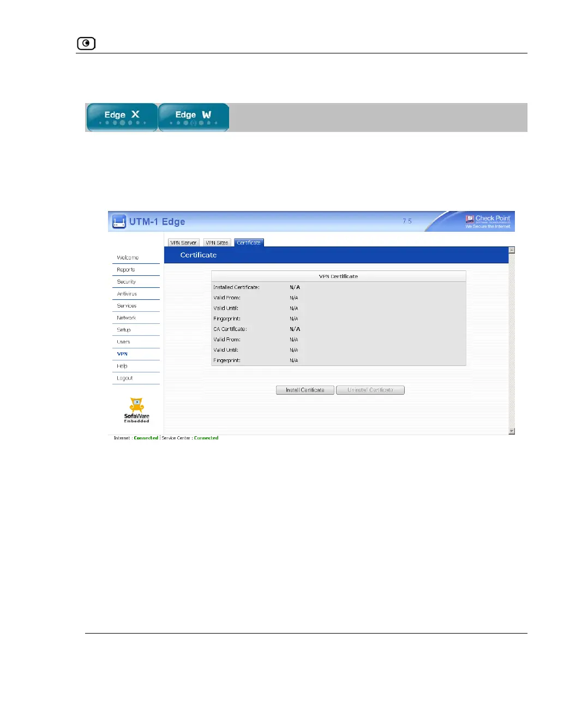This screenshot has width=588, height=711.
Task: Click the Uninstall Certificate button
Action: pyautogui.click(x=370, y=390)
